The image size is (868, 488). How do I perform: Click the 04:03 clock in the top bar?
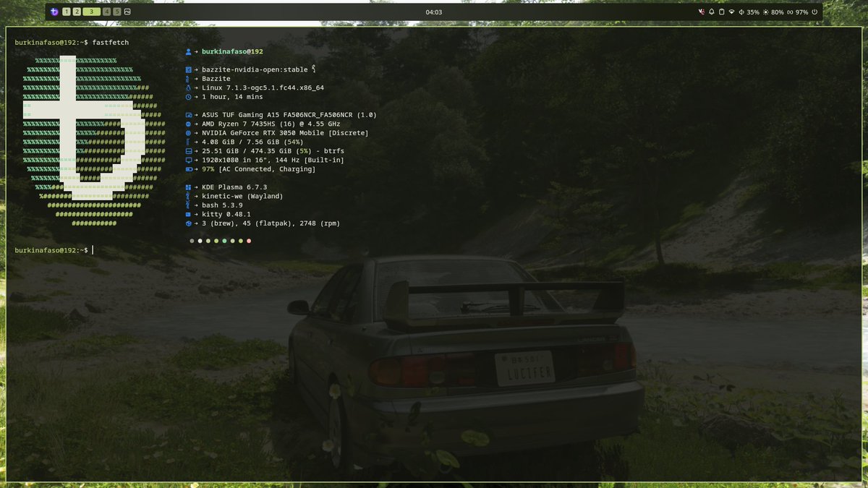(x=434, y=12)
